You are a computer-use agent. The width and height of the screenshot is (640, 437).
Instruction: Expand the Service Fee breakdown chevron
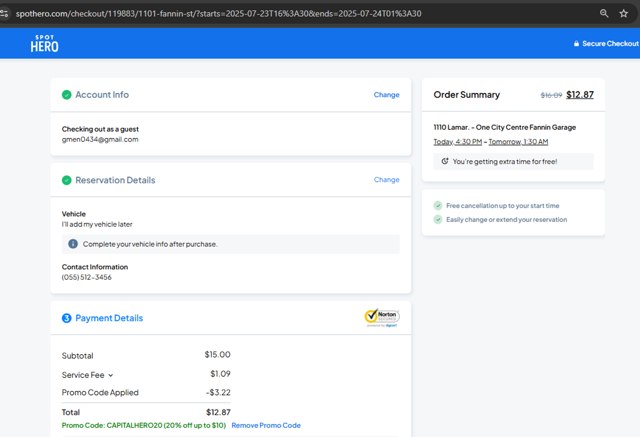[111, 375]
